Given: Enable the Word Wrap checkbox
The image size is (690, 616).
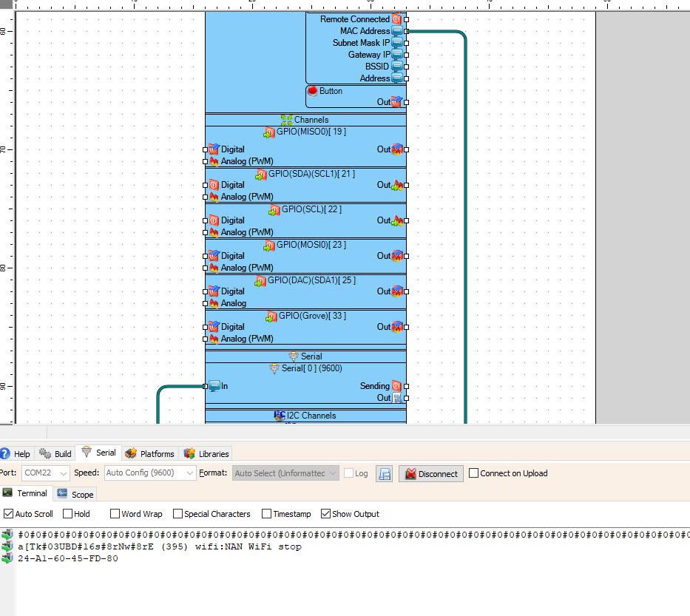Looking at the screenshot, I should click(x=115, y=513).
